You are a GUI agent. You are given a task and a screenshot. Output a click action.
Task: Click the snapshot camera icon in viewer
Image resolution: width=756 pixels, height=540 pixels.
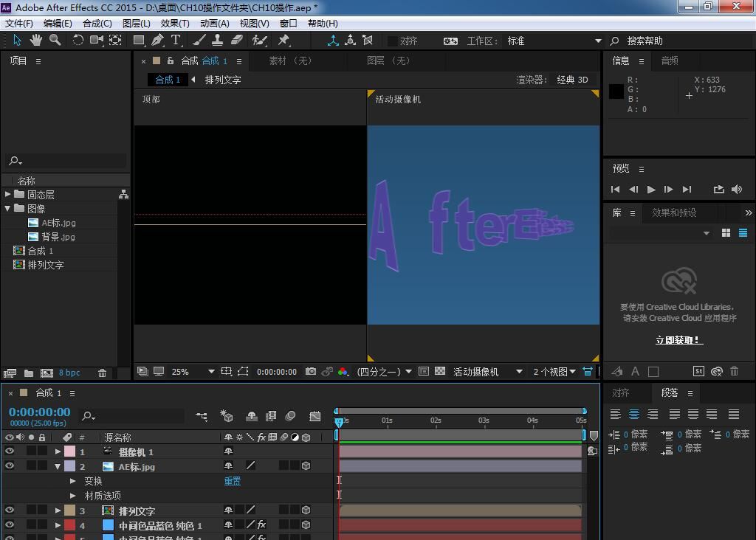(311, 371)
